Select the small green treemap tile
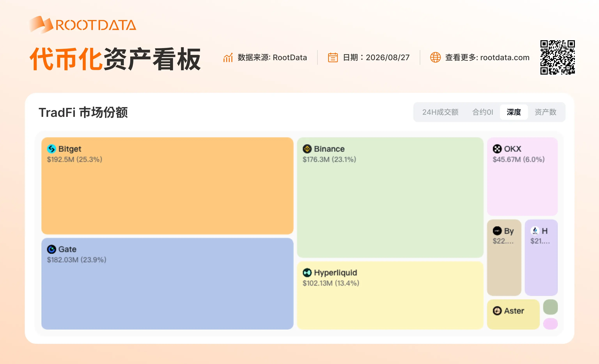Image resolution: width=599 pixels, height=364 pixels. click(x=550, y=307)
